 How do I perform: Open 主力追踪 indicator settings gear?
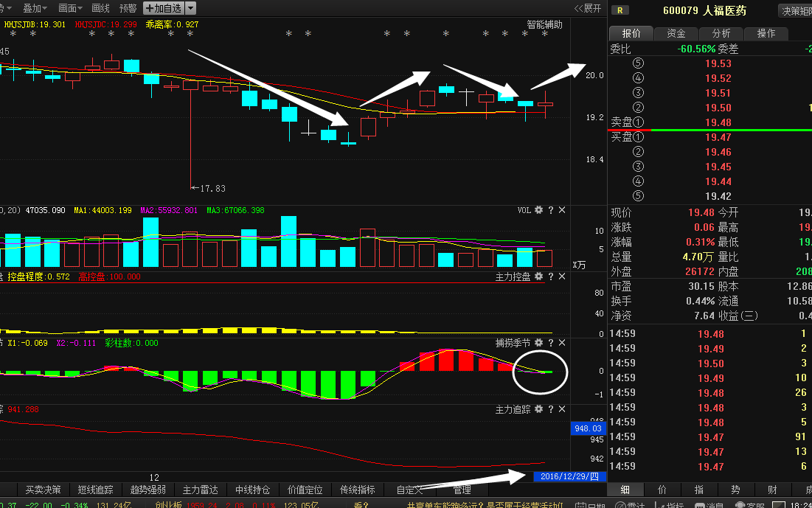coord(538,409)
